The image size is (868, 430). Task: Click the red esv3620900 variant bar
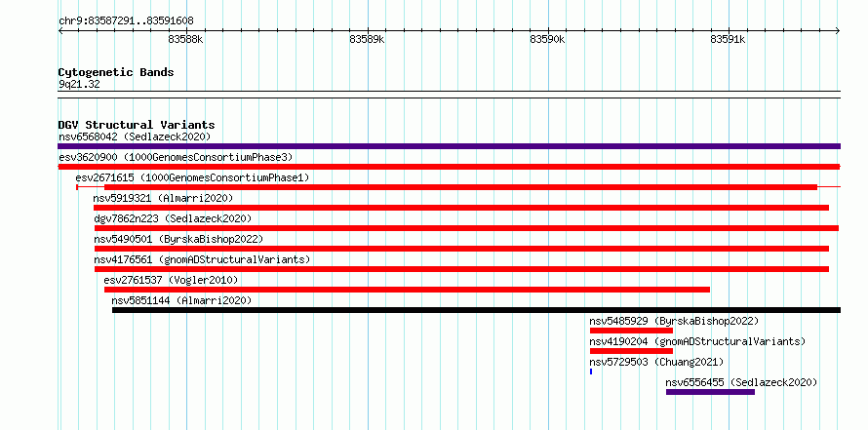[x=449, y=167]
